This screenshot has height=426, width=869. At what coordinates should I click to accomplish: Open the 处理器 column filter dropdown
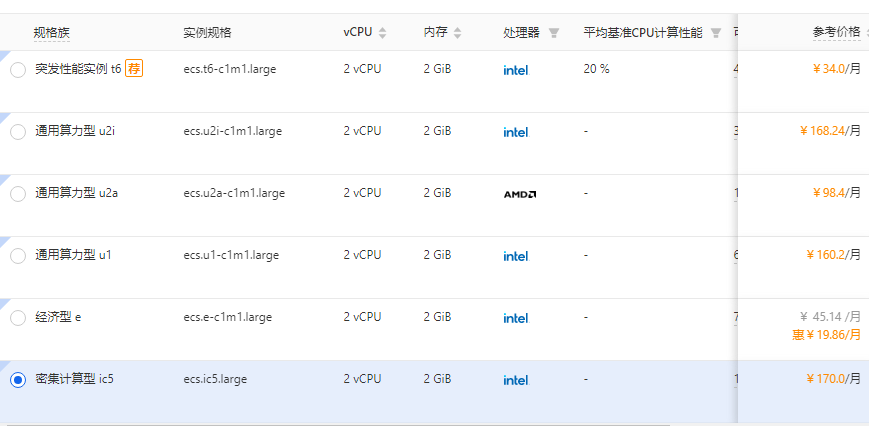[x=554, y=33]
